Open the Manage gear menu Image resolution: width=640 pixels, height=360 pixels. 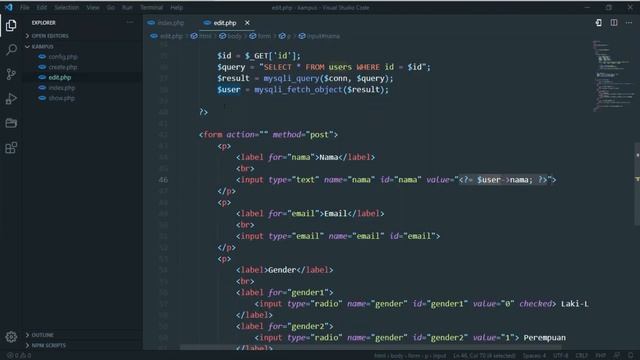tap(11, 337)
